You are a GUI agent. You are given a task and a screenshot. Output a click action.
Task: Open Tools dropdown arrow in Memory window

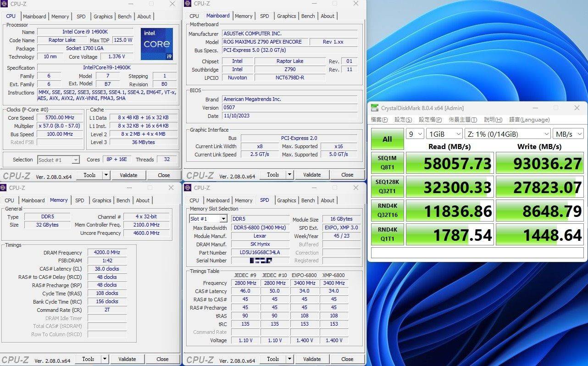105,359
